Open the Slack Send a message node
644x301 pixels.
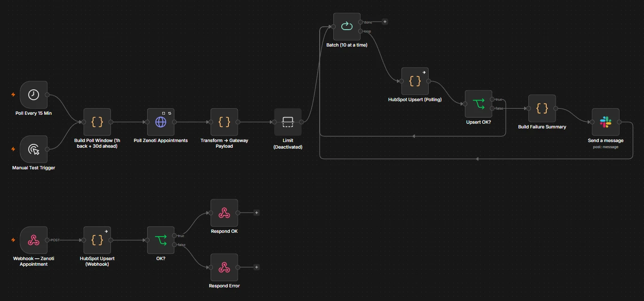coord(605,122)
